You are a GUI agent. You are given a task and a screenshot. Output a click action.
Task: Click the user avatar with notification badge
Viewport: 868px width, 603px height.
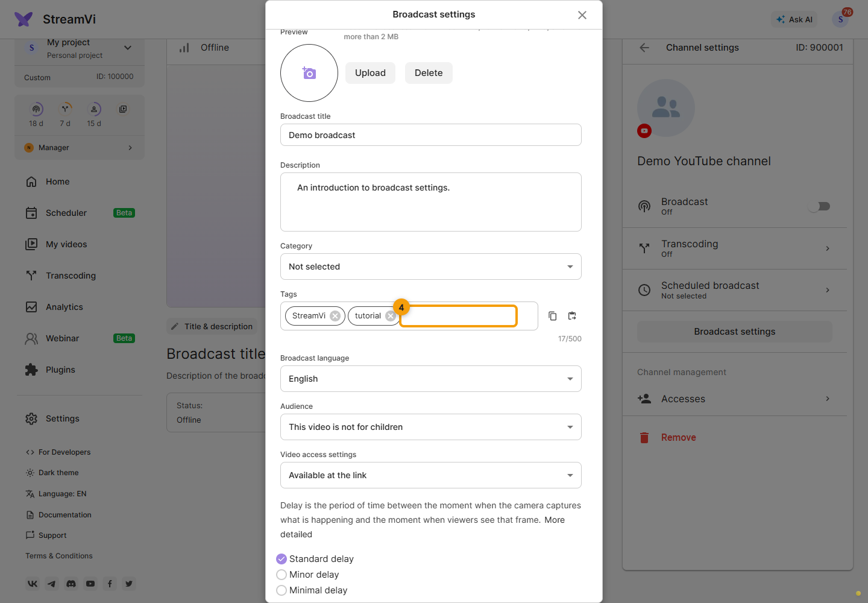(x=840, y=19)
